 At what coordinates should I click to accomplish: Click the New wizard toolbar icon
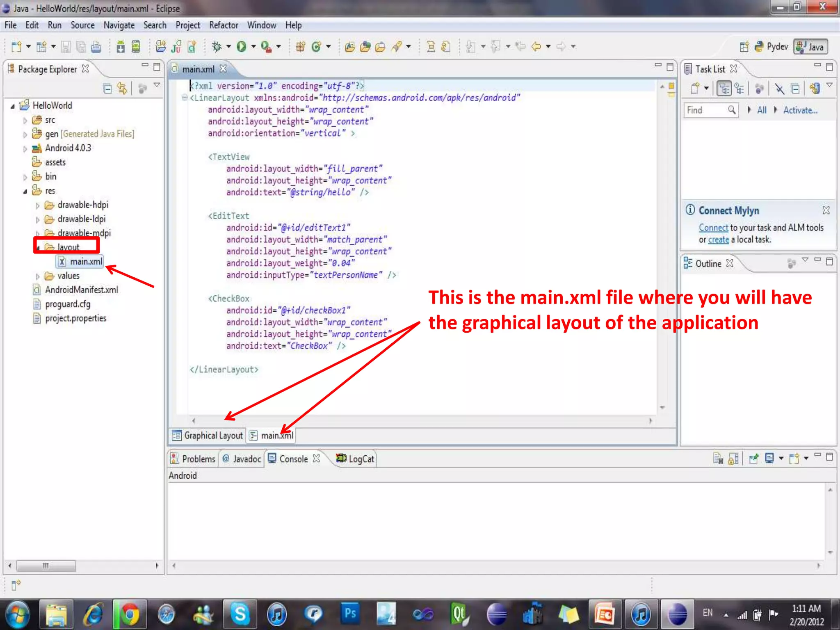(16, 47)
